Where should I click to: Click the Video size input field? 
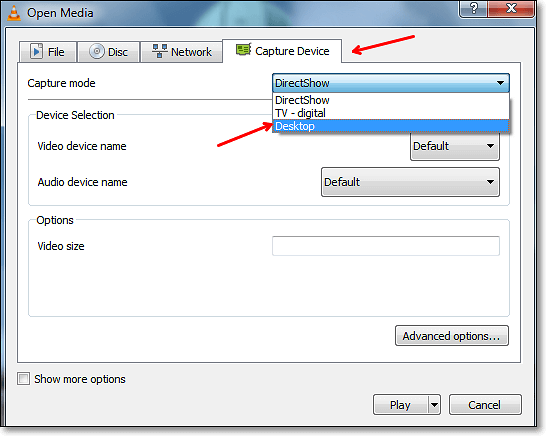(386, 246)
